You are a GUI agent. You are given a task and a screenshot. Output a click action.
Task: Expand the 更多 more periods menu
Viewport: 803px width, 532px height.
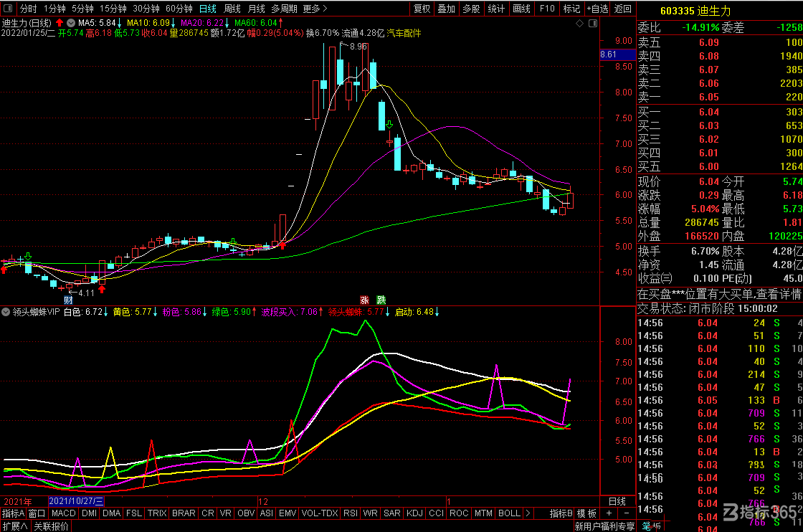coord(315,9)
